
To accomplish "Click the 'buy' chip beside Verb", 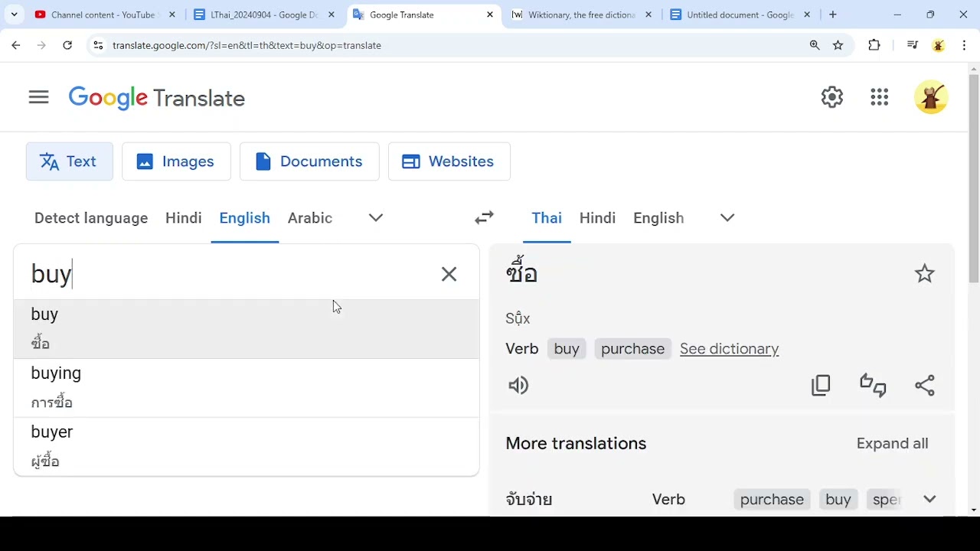I will tap(567, 349).
